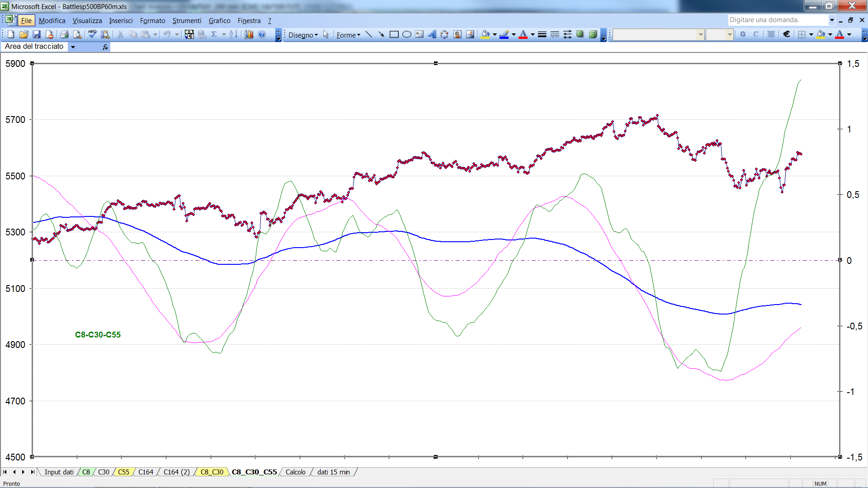Click the Undo arrow icon
The width and height of the screenshot is (868, 488).
[167, 34]
